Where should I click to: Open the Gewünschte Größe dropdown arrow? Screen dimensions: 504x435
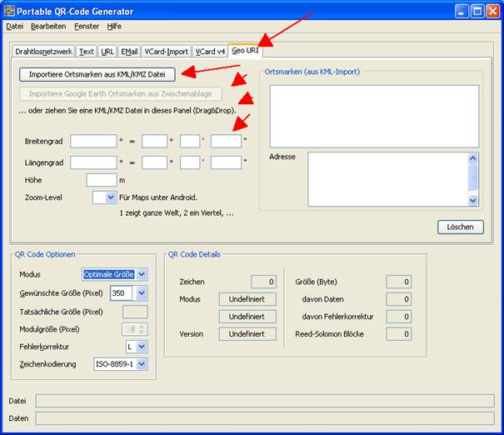point(142,293)
